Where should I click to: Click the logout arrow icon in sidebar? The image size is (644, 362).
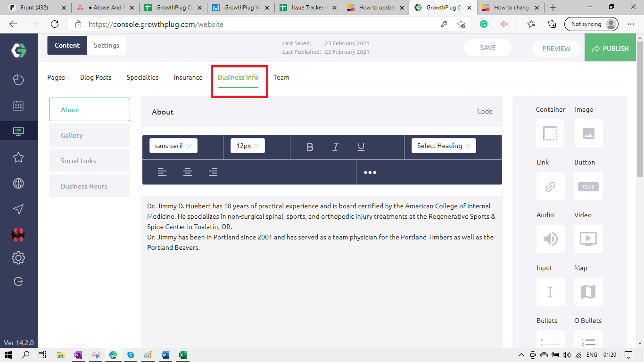click(18, 281)
